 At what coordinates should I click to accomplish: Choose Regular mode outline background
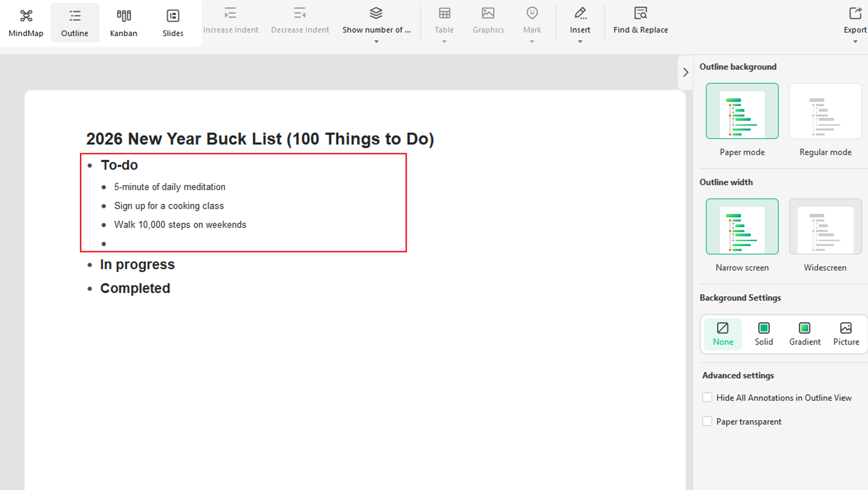825,111
